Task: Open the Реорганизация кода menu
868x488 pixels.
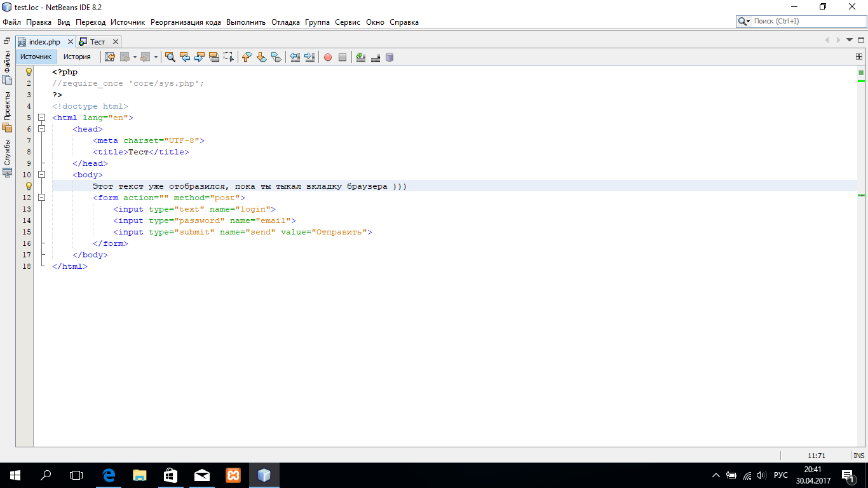Action: [x=186, y=22]
